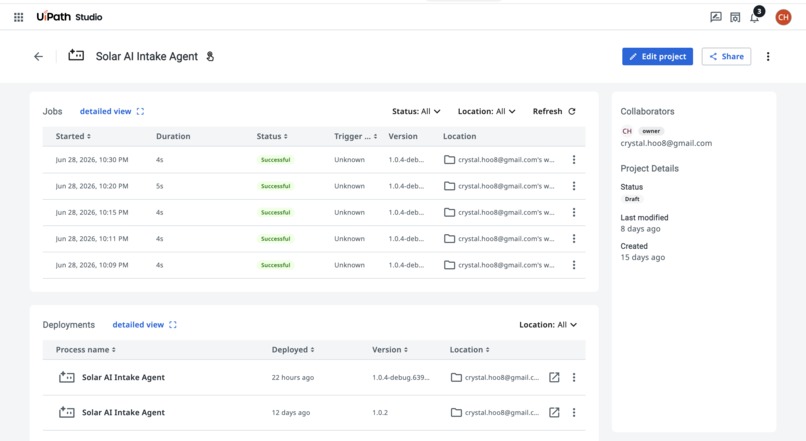This screenshot has width=806, height=441.
Task: Click the 1.0.2 version cell
Action: (380, 412)
